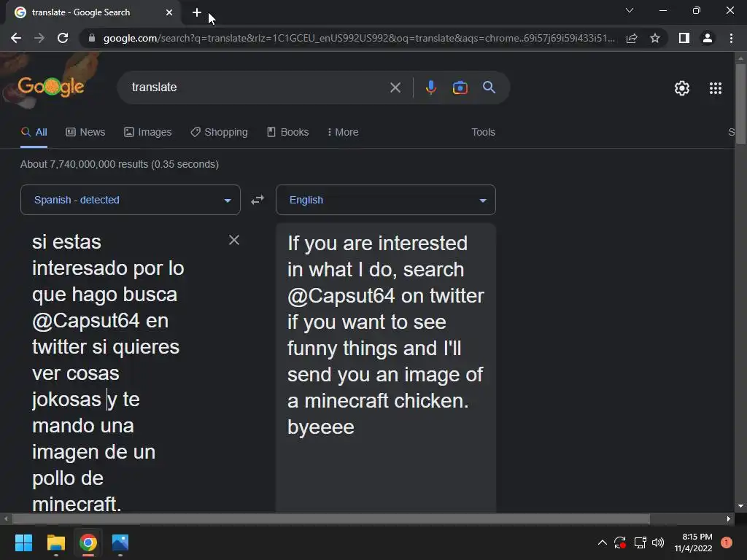The width and height of the screenshot is (747, 560).
Task: Open a new Chrome tab
Action: pos(197,12)
